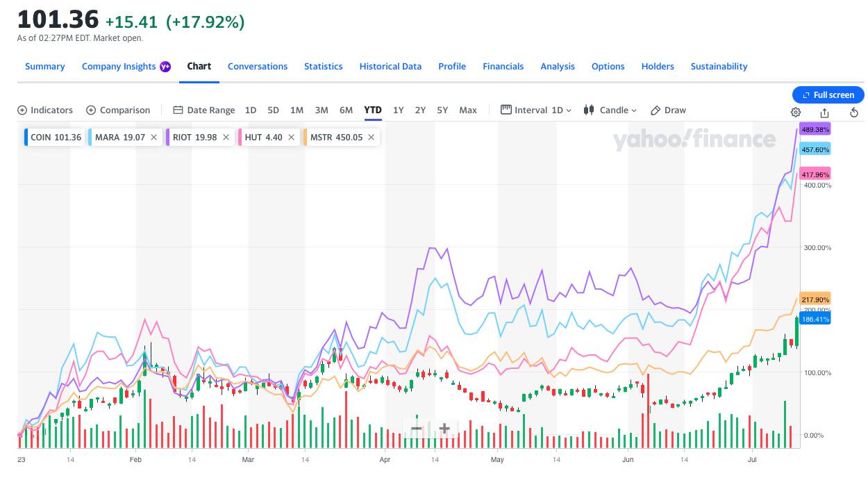Click the 400.00% axis label
The width and height of the screenshot is (868, 478).
(817, 186)
